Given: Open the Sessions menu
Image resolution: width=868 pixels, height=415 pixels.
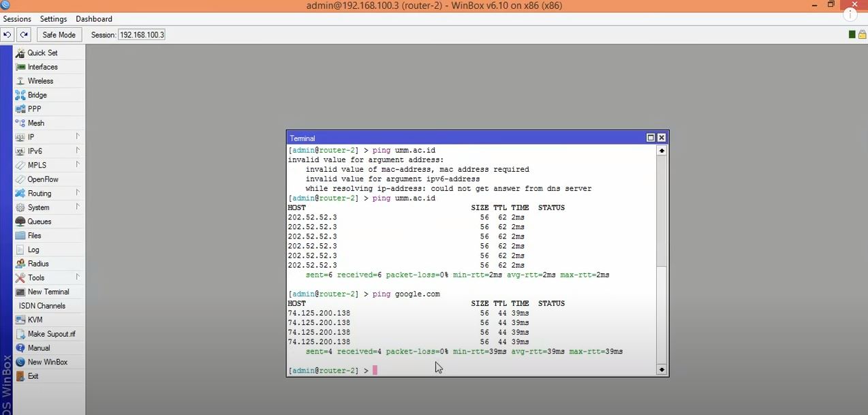Looking at the screenshot, I should pyautogui.click(x=17, y=19).
